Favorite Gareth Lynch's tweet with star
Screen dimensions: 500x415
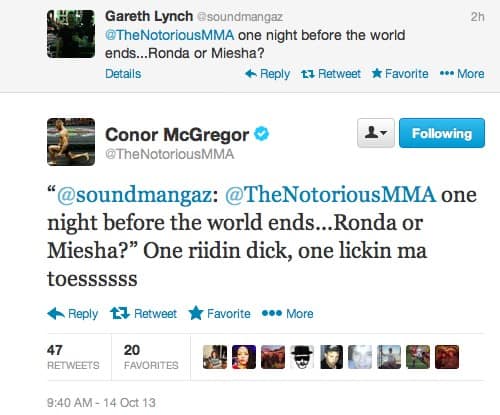(400, 74)
